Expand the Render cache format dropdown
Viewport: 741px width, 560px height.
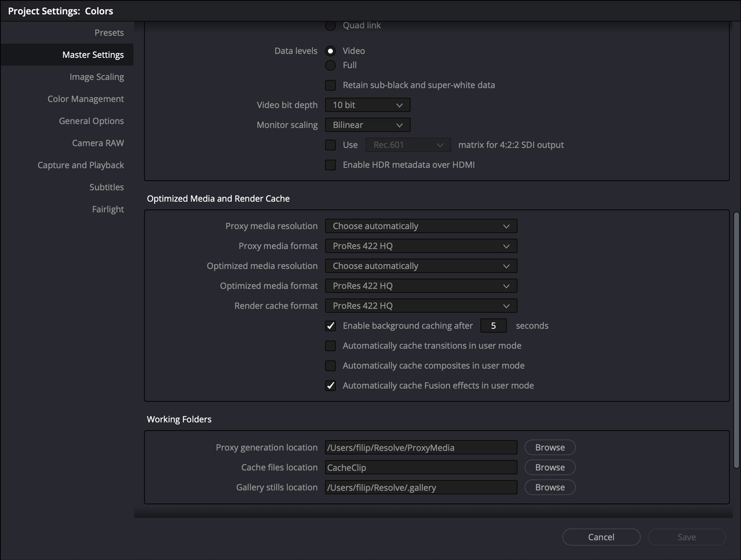(420, 305)
